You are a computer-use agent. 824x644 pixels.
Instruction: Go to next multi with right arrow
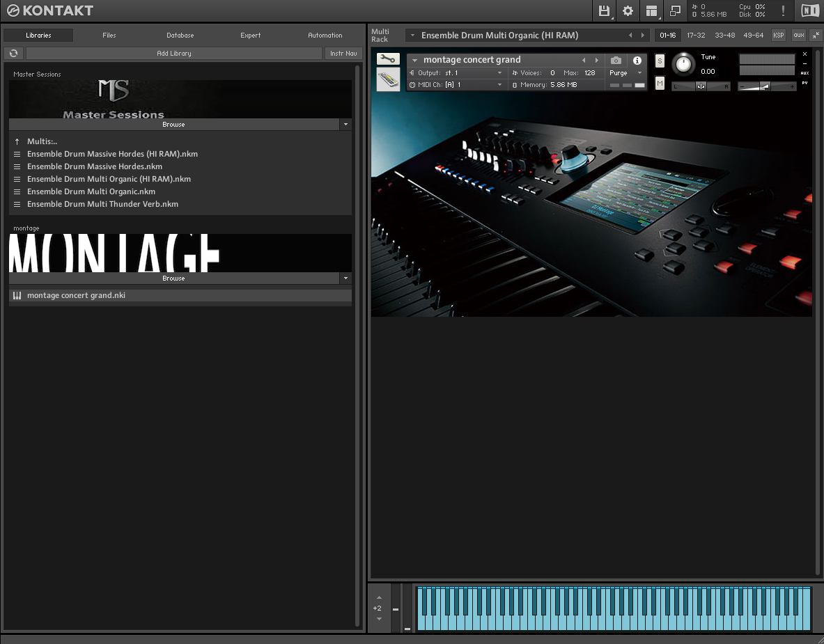tap(642, 36)
